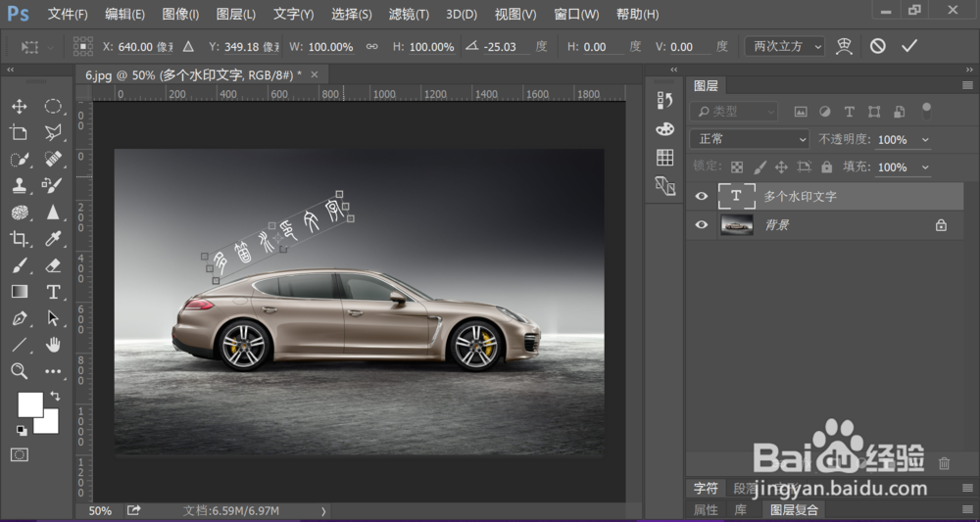Toggle relative positioning triangle for reference point
The height and width of the screenshot is (522, 980).
click(x=188, y=46)
